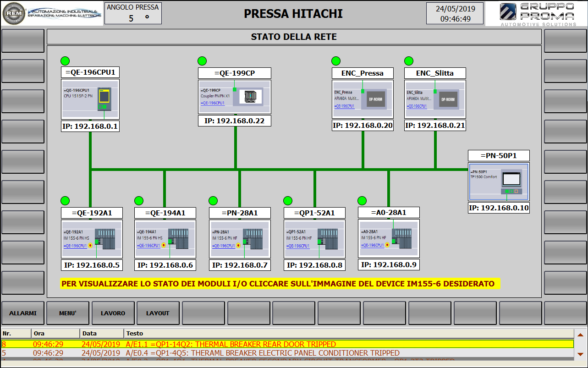This screenshot has height=368, width=588.
Task: Open the =PN-50P1 TP1500 Comfort panel image
Action: click(499, 181)
